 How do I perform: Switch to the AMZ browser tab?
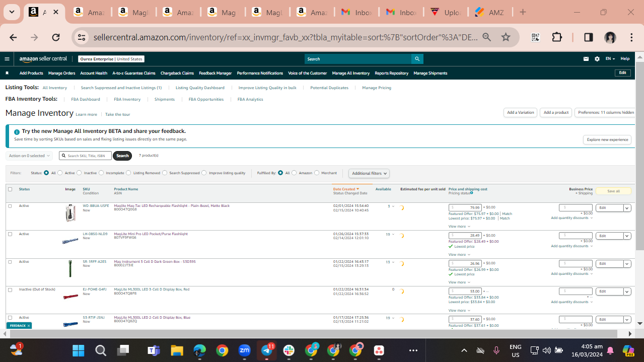click(489, 13)
